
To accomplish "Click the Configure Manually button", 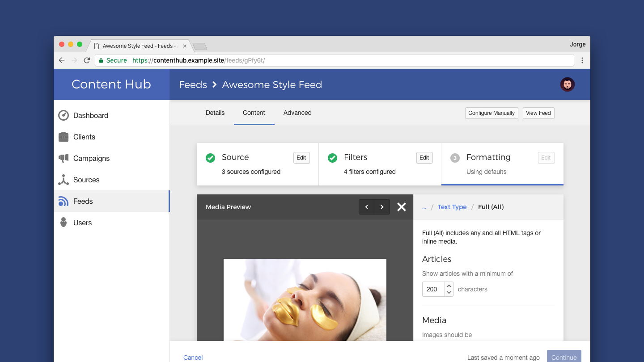I will (x=491, y=113).
